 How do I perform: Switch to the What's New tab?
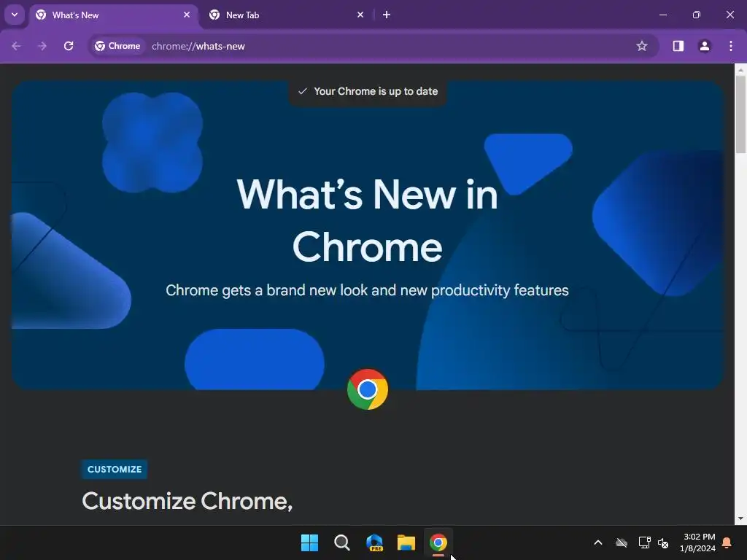click(x=113, y=15)
